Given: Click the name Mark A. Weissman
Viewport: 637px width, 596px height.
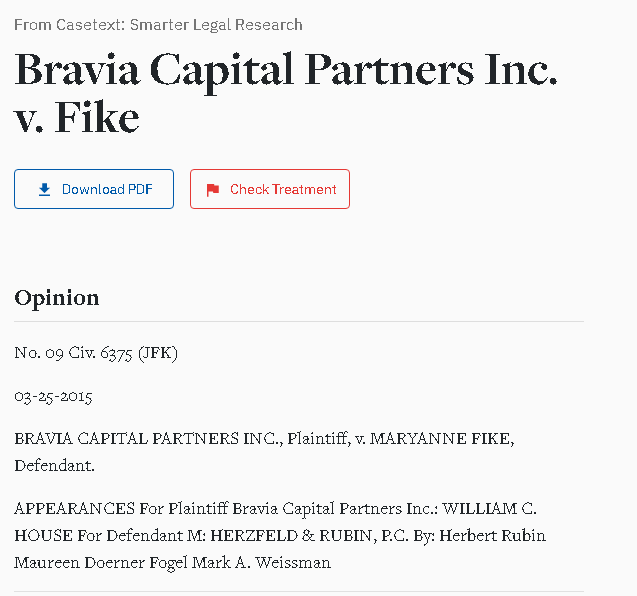Looking at the screenshot, I should point(261,563).
